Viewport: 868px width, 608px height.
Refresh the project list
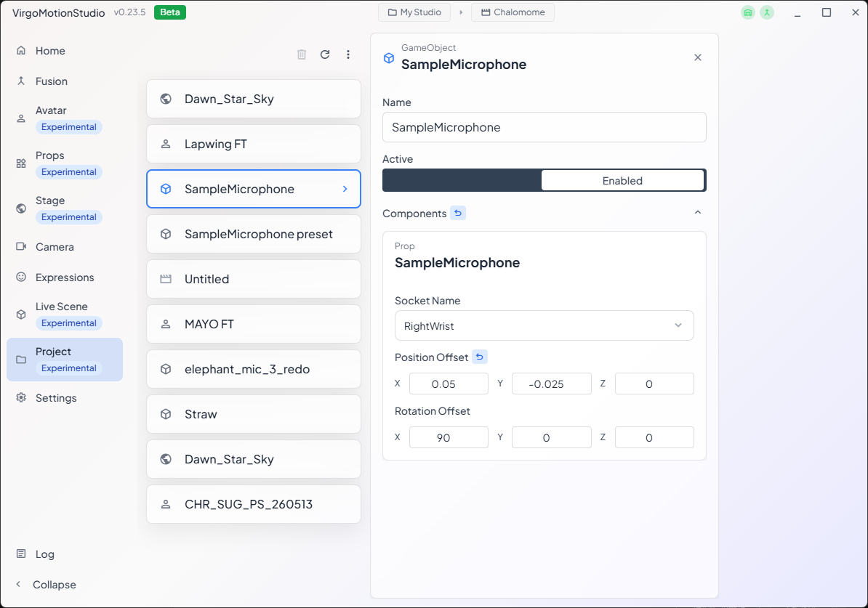click(x=325, y=54)
